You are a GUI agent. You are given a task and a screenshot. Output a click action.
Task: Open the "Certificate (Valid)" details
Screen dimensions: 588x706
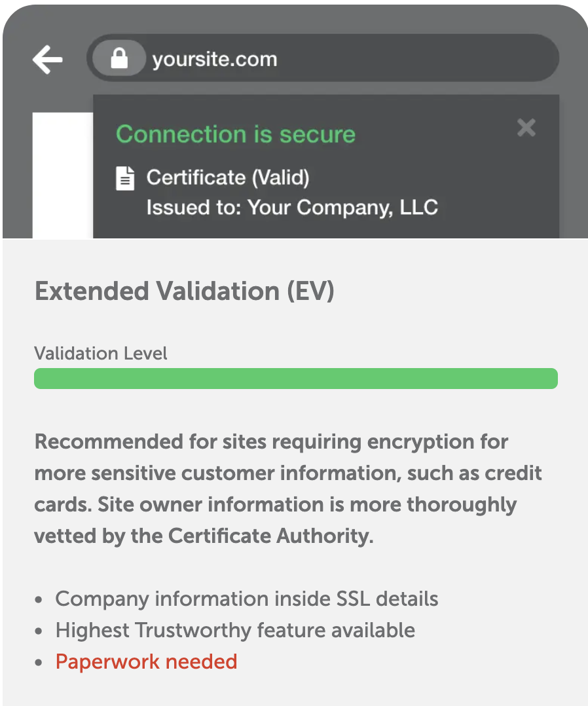pyautogui.click(x=227, y=177)
